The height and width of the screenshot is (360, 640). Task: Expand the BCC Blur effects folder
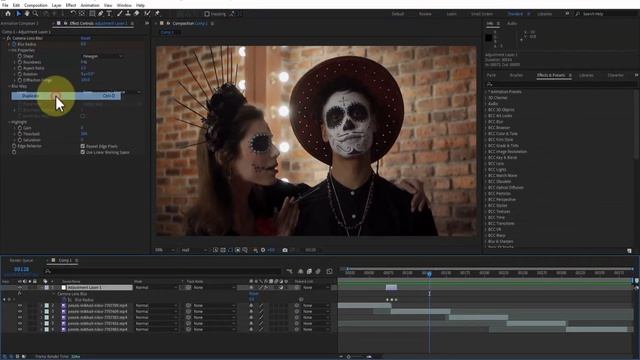(x=486, y=122)
